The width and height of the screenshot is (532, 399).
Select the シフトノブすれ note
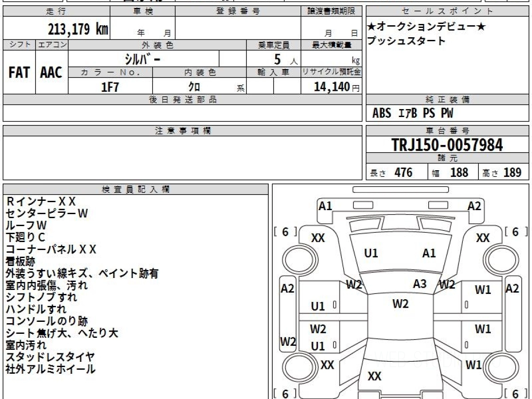41,297
